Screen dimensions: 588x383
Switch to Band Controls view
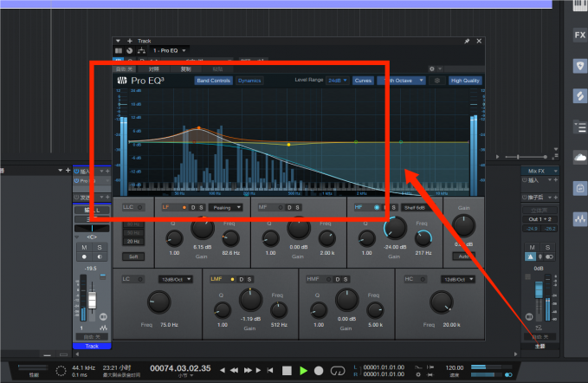213,81
